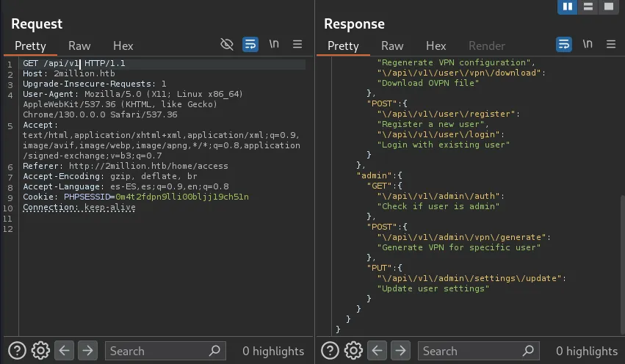This screenshot has width=625, height=364.
Task: Toggle Request word wrap button
Action: pos(250,45)
